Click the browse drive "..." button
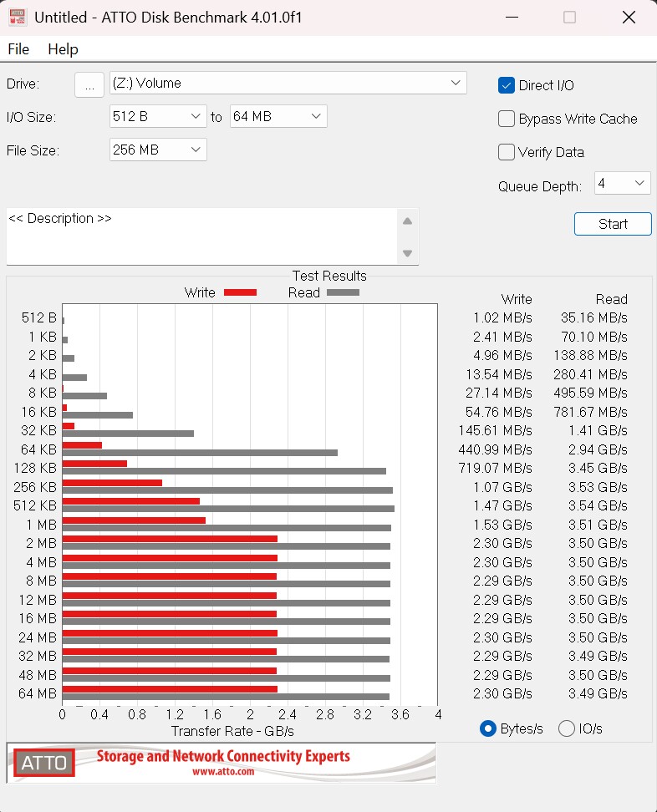The height and width of the screenshot is (812, 657). pos(89,84)
